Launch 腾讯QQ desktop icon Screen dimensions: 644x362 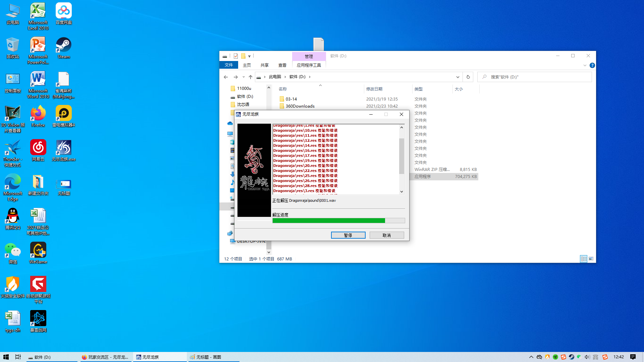13,219
